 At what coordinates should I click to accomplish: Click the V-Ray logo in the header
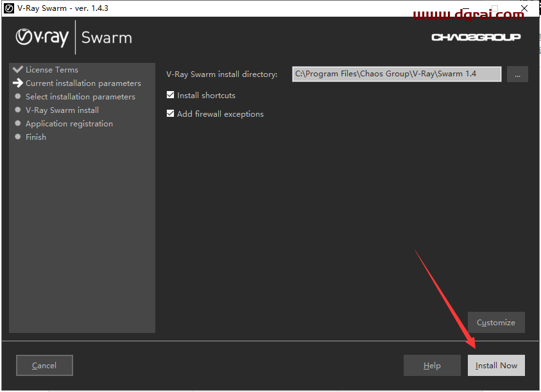tap(42, 37)
